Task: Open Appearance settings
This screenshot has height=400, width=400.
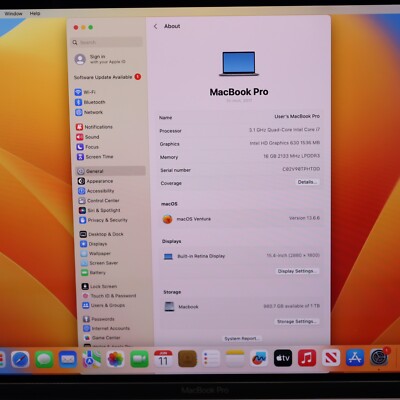Action: (x=96, y=181)
